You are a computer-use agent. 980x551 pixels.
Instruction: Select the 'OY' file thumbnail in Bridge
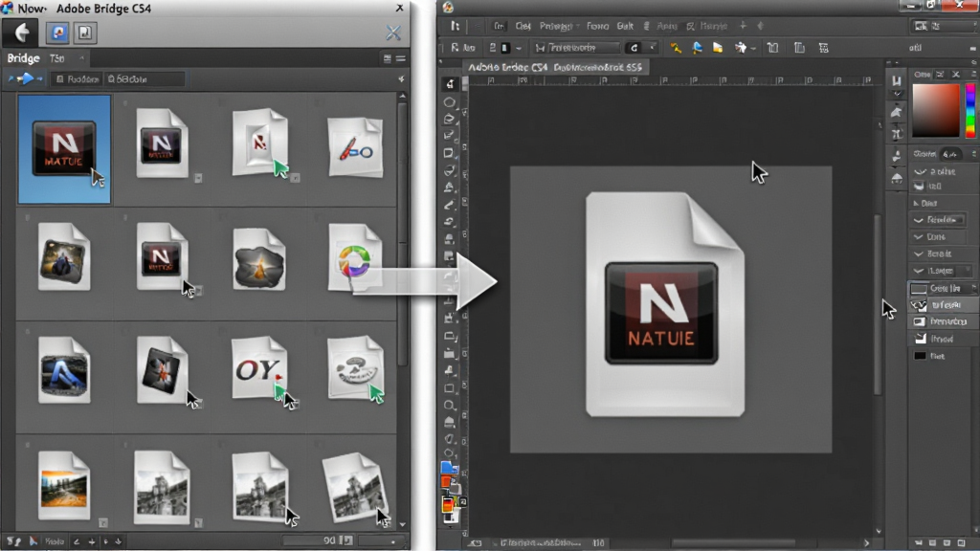point(259,368)
